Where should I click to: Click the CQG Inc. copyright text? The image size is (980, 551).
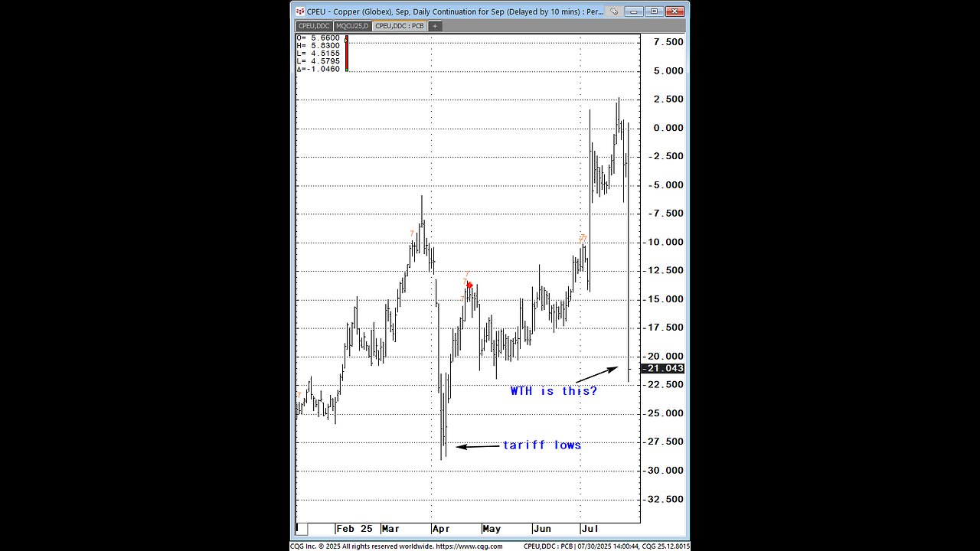click(362, 546)
